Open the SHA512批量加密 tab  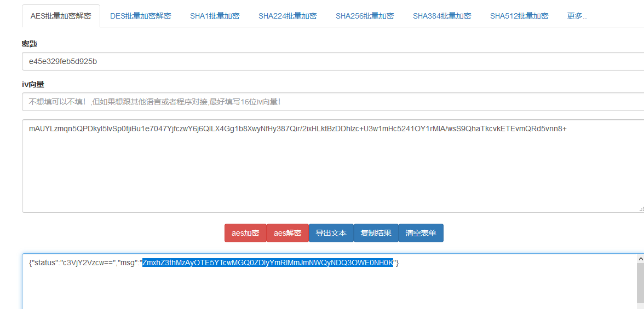(519, 16)
